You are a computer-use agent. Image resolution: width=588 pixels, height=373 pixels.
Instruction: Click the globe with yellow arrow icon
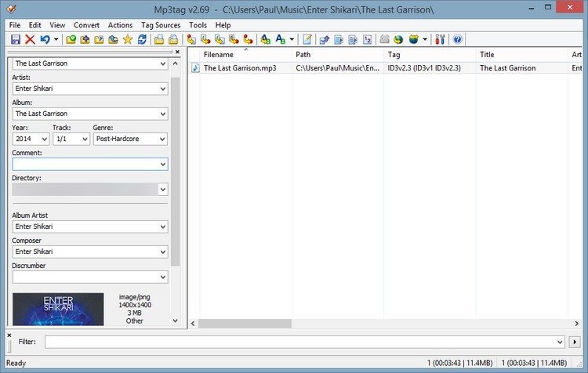[398, 39]
